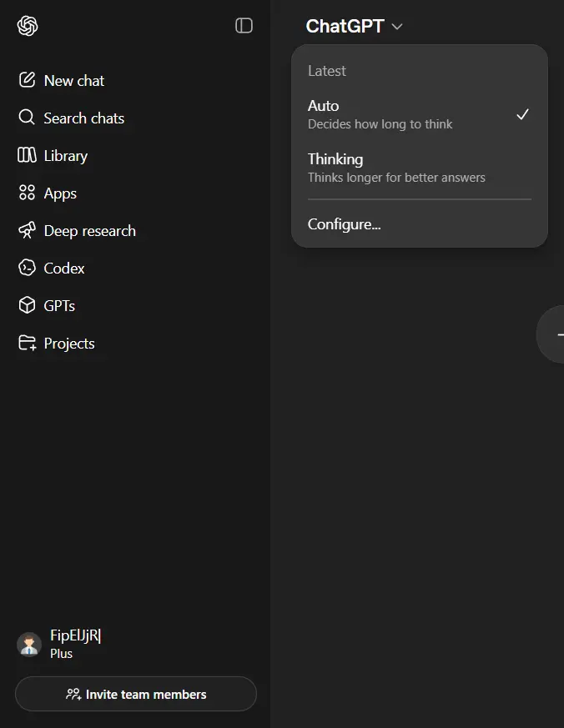Click the Codex terminal icon
564x728 pixels.
pos(27,268)
